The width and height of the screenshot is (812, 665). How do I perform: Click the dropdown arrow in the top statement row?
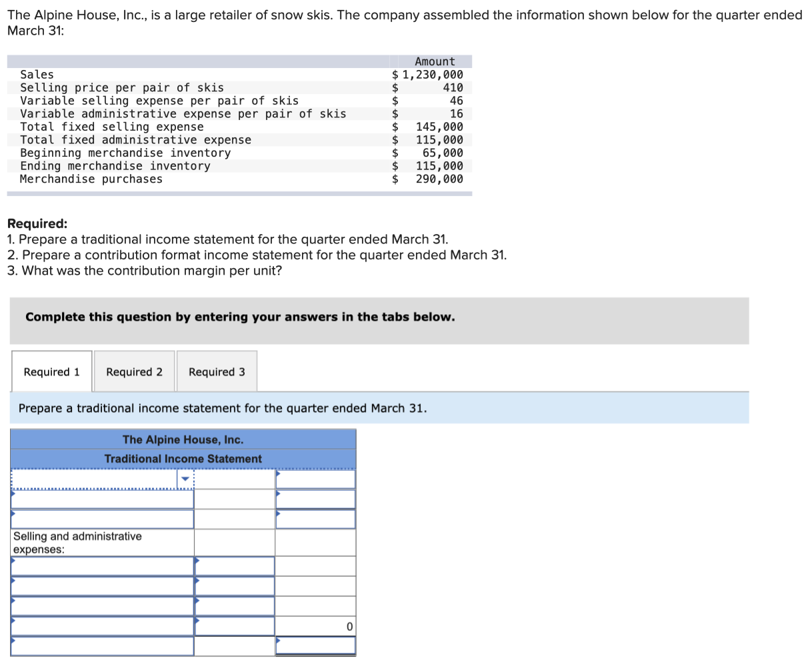[x=185, y=479]
